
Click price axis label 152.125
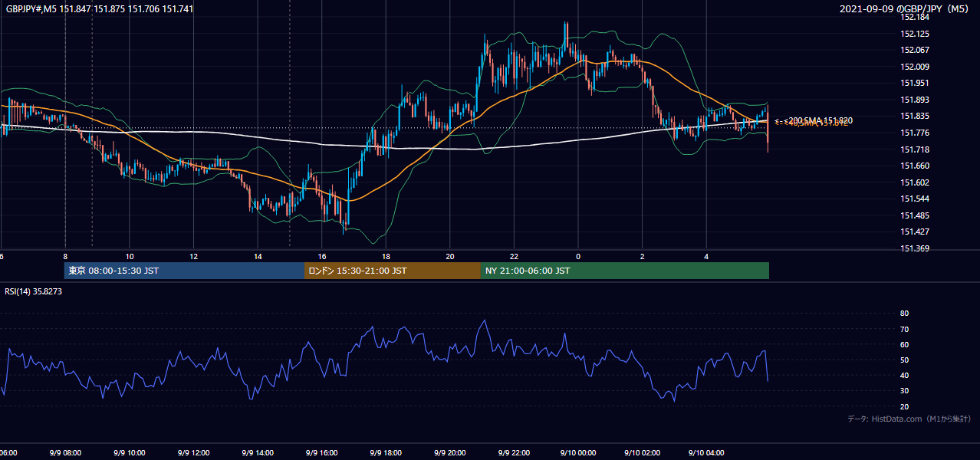(915, 34)
